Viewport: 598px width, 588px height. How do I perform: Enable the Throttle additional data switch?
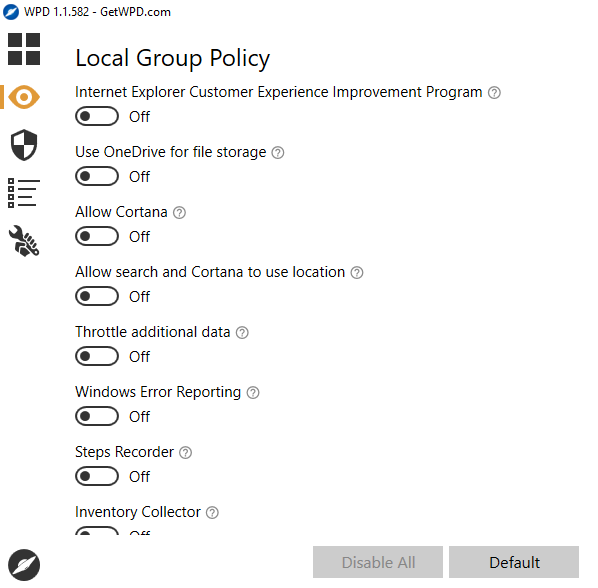[x=97, y=356]
